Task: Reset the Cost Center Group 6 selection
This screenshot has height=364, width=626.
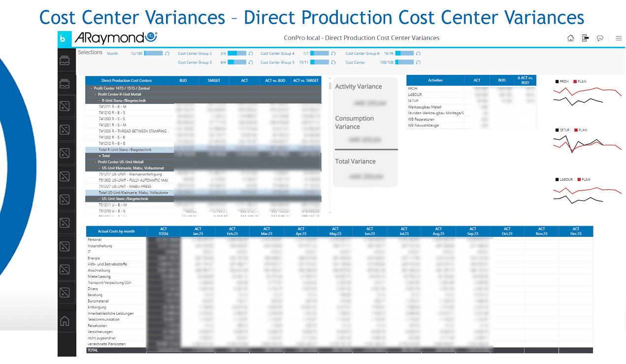Action: pos(418,53)
